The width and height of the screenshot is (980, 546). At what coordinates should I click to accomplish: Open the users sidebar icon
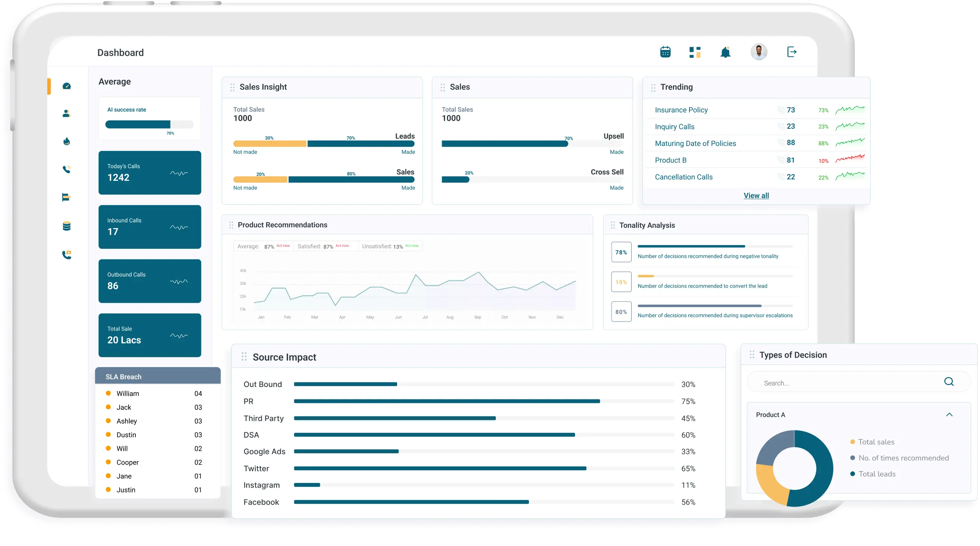pyautogui.click(x=67, y=113)
